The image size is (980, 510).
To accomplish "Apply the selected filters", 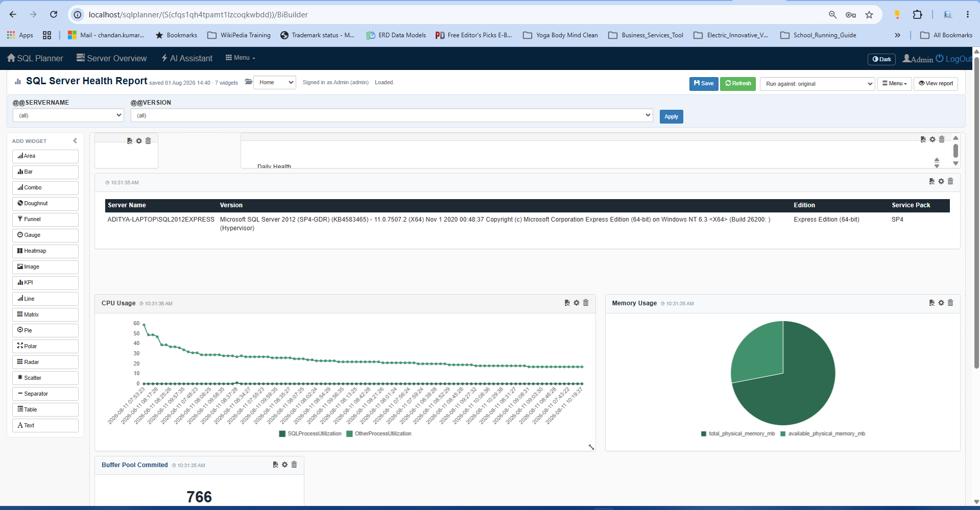I will pos(671,116).
